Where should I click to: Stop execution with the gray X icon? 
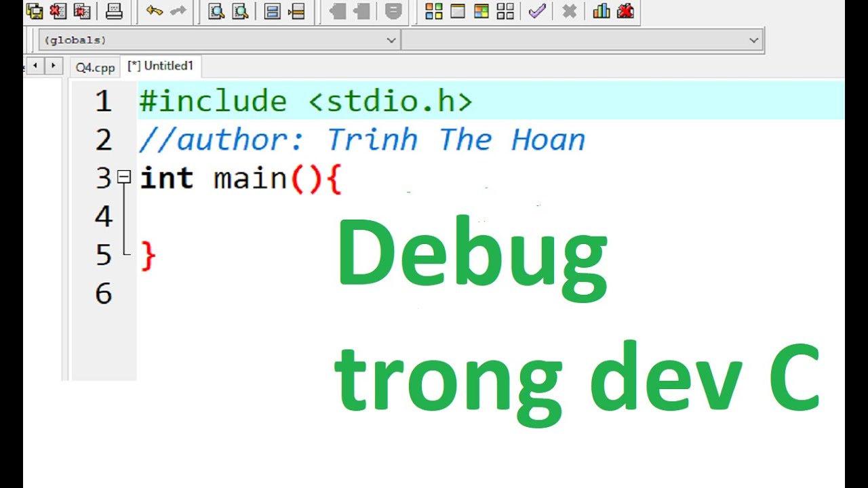click(x=570, y=11)
